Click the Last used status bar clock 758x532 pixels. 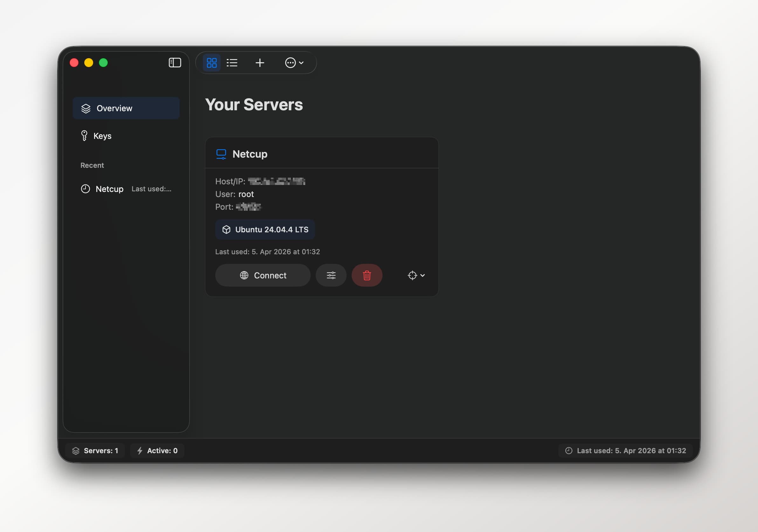[x=568, y=451]
